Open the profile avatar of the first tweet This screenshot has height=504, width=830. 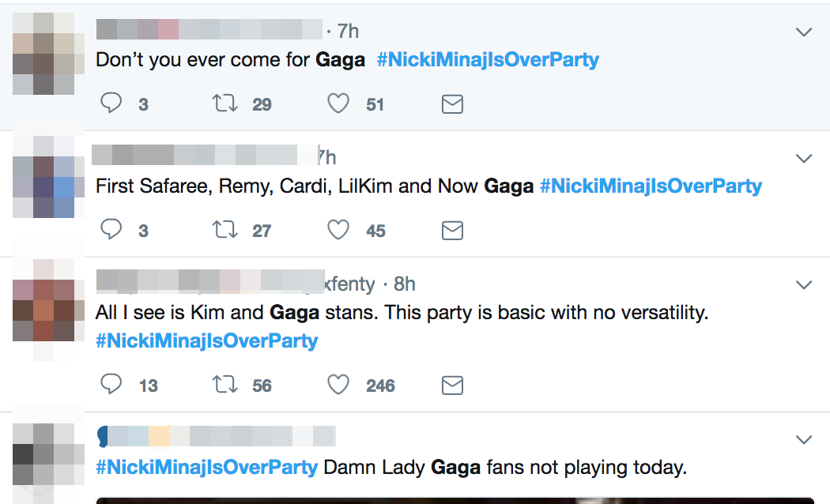48,54
